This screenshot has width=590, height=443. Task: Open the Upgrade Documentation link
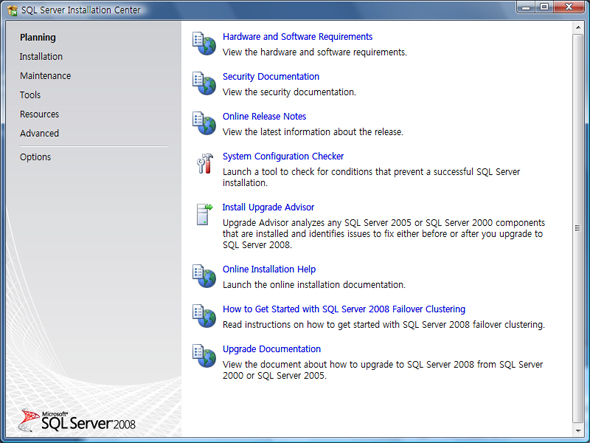click(x=271, y=349)
